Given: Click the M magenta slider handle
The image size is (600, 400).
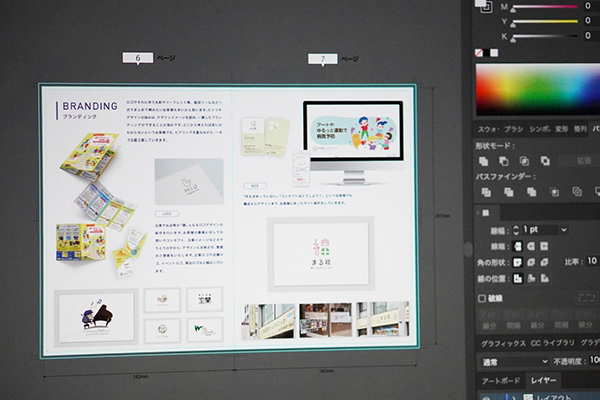Looking at the screenshot, I should (513, 9).
